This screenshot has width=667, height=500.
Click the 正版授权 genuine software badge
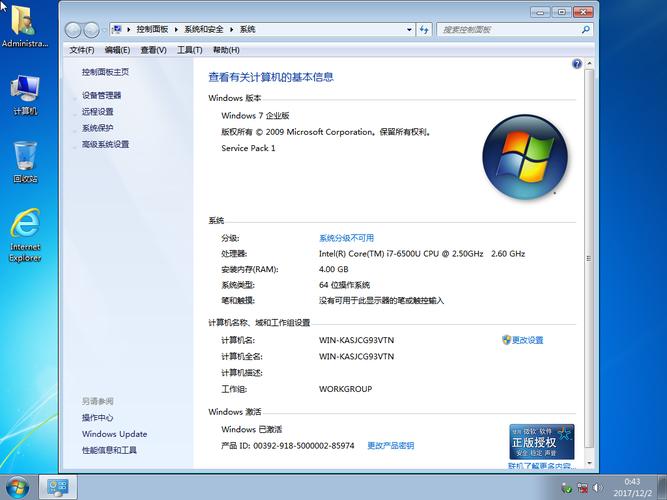pyautogui.click(x=542, y=442)
